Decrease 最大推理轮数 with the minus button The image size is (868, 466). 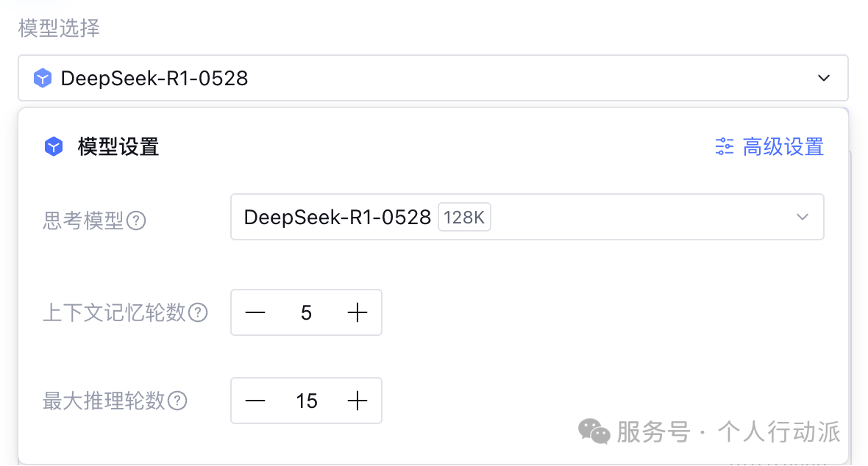(x=255, y=401)
